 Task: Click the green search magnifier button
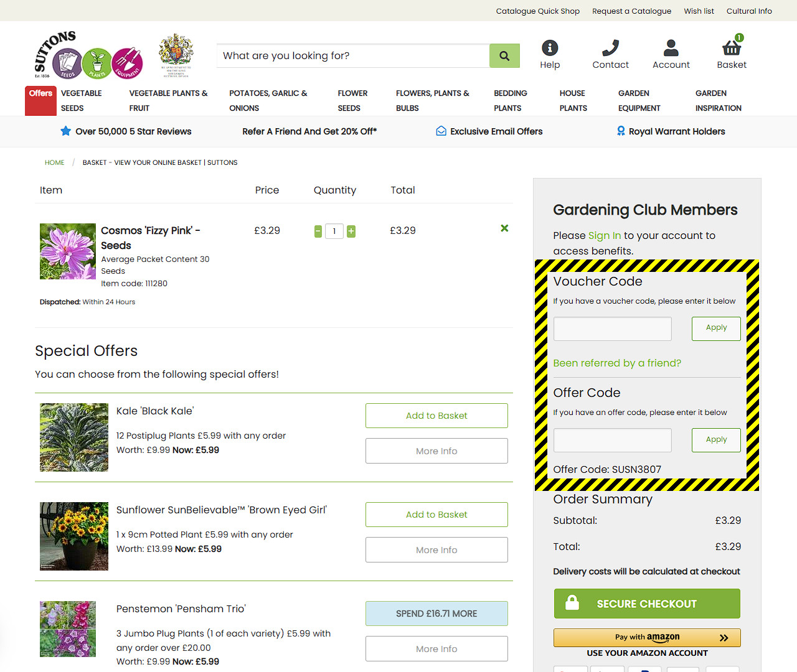tap(504, 55)
